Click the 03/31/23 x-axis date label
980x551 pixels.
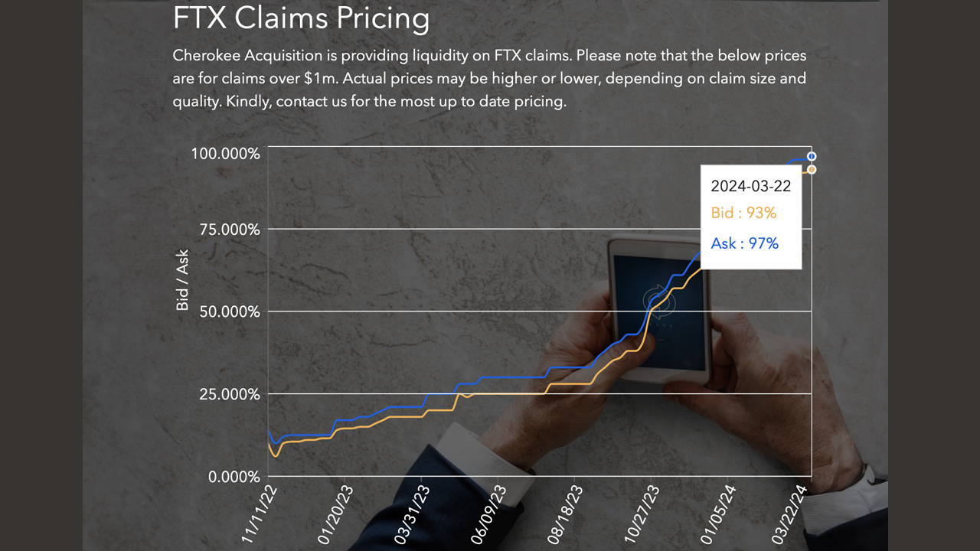click(x=411, y=514)
